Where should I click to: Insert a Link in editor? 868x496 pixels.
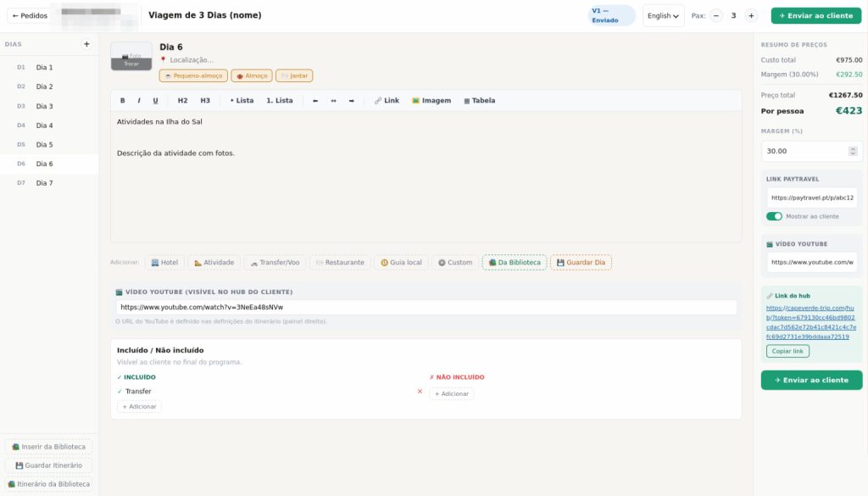[387, 101]
